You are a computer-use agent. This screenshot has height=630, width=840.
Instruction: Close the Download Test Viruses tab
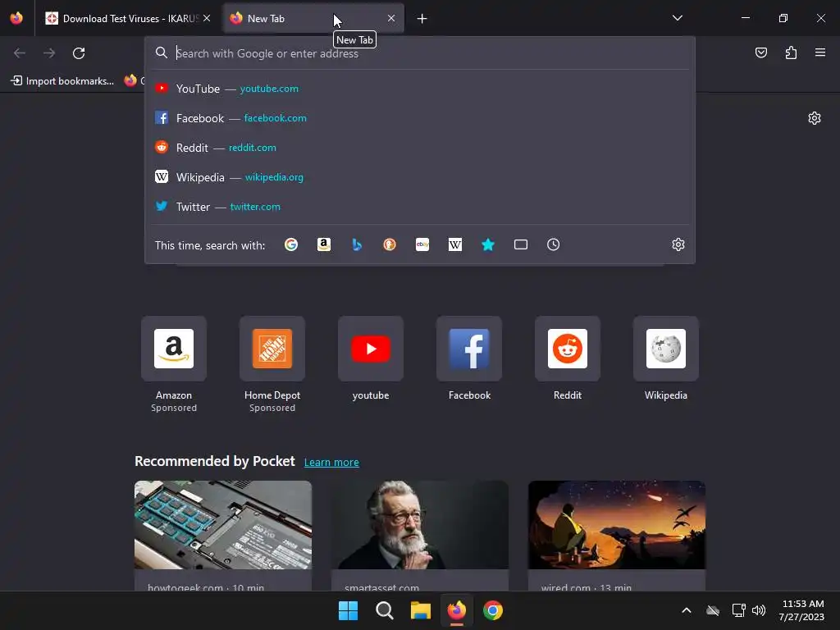point(207,18)
